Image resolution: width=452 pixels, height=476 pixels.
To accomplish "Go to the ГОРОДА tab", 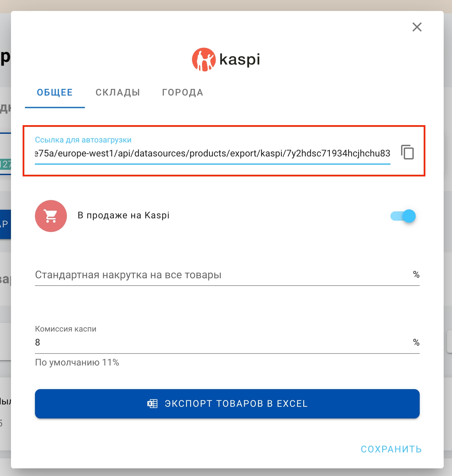I will tap(183, 93).
